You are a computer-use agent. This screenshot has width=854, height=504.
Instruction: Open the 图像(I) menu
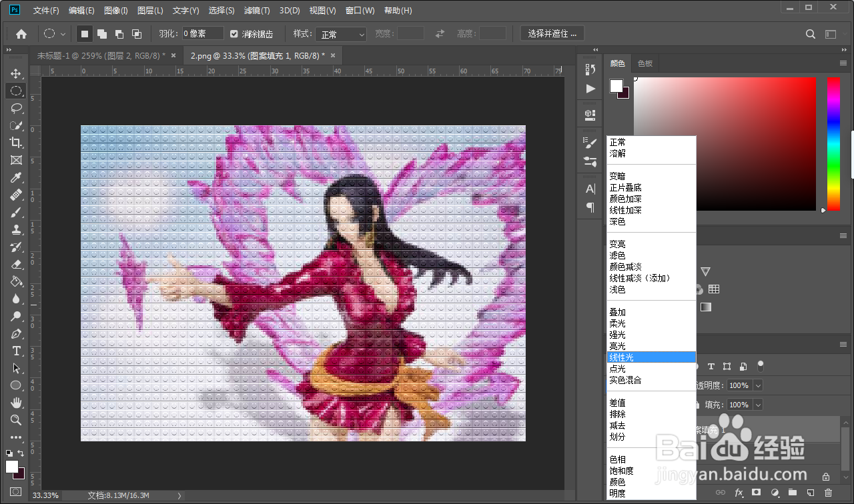(116, 11)
